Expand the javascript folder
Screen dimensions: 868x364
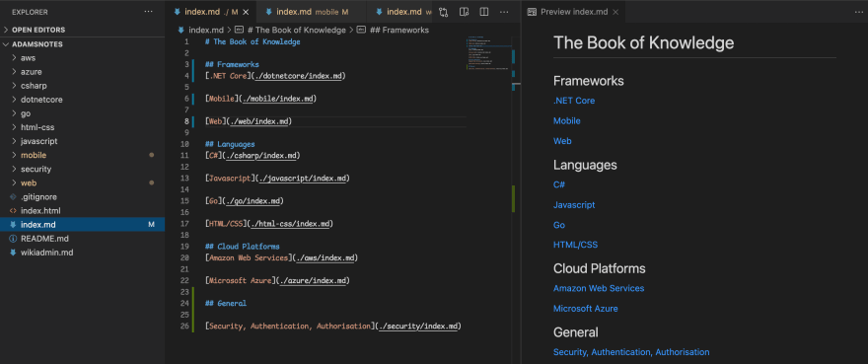click(x=83, y=141)
